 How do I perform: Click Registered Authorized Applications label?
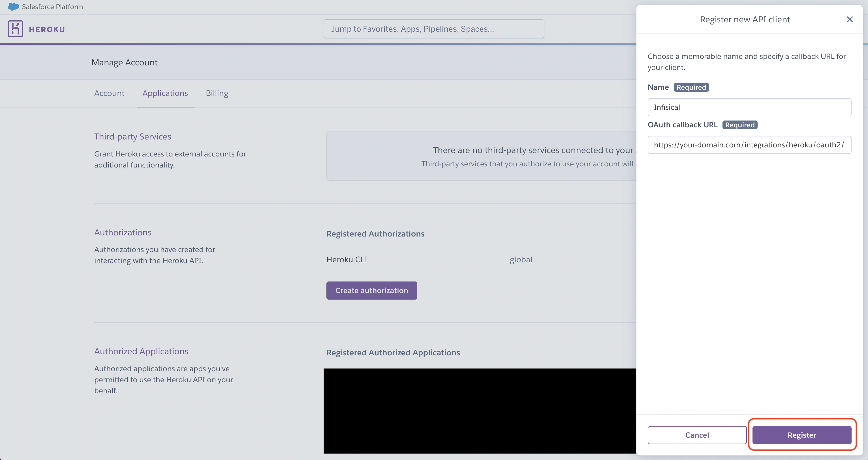393,352
